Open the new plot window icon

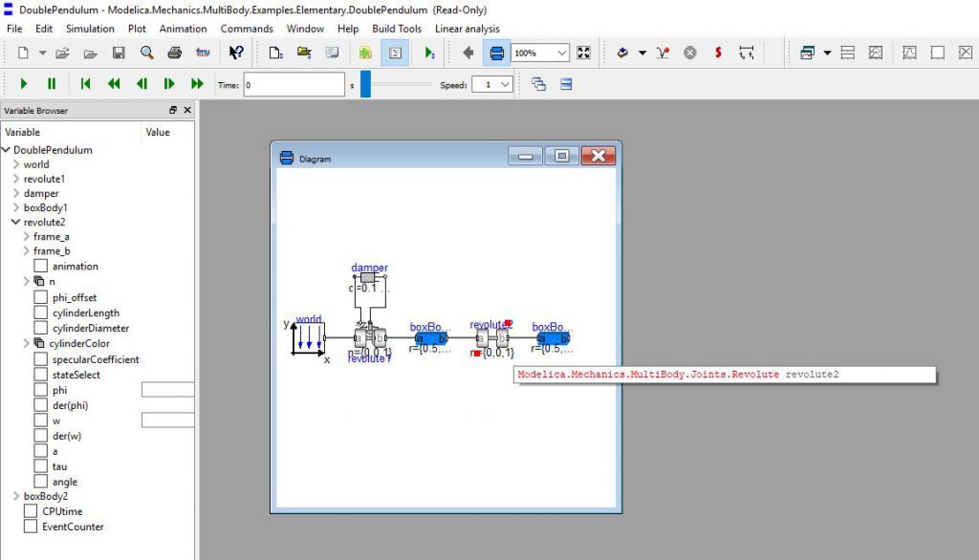coord(807,54)
